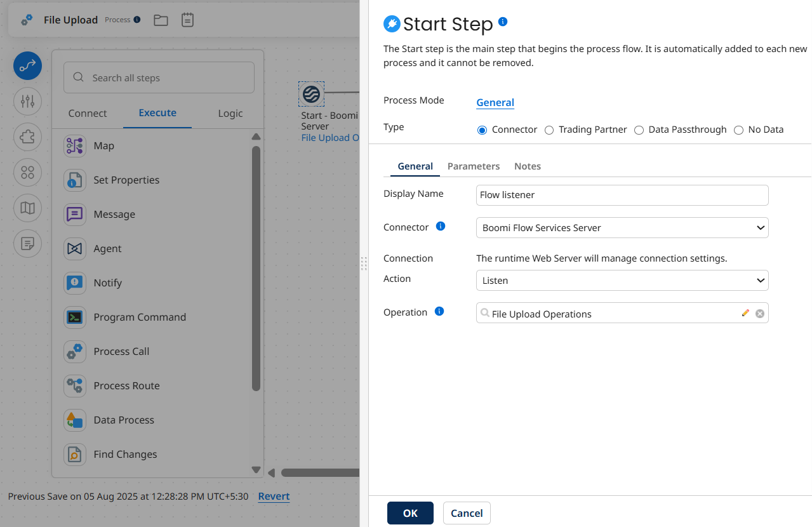Viewport: 812px width, 527px height.
Task: Confirm with the OK button
Action: point(409,512)
